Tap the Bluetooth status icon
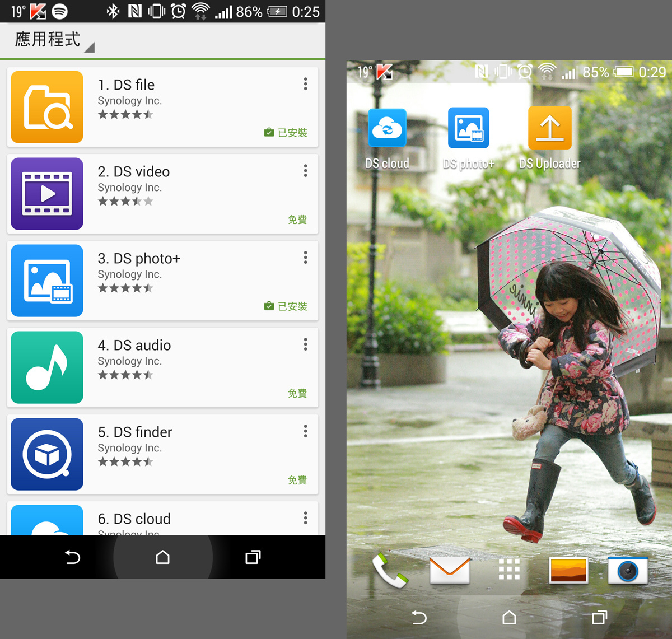 113,11
